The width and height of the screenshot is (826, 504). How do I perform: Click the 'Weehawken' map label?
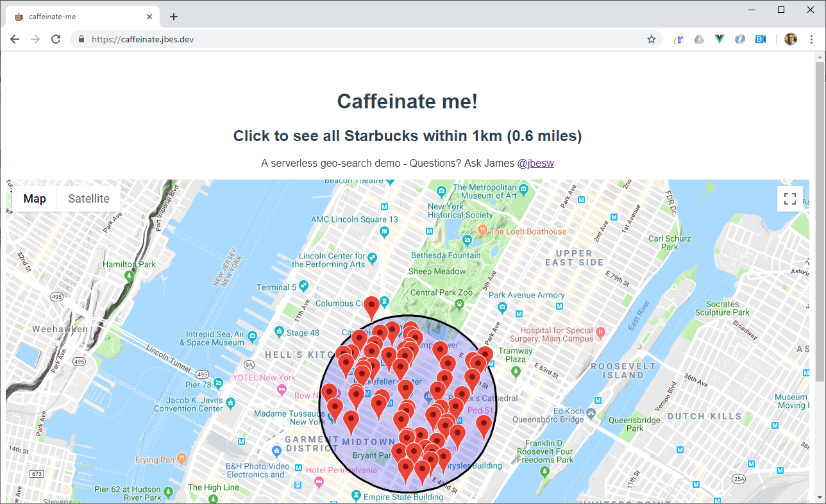click(x=58, y=328)
